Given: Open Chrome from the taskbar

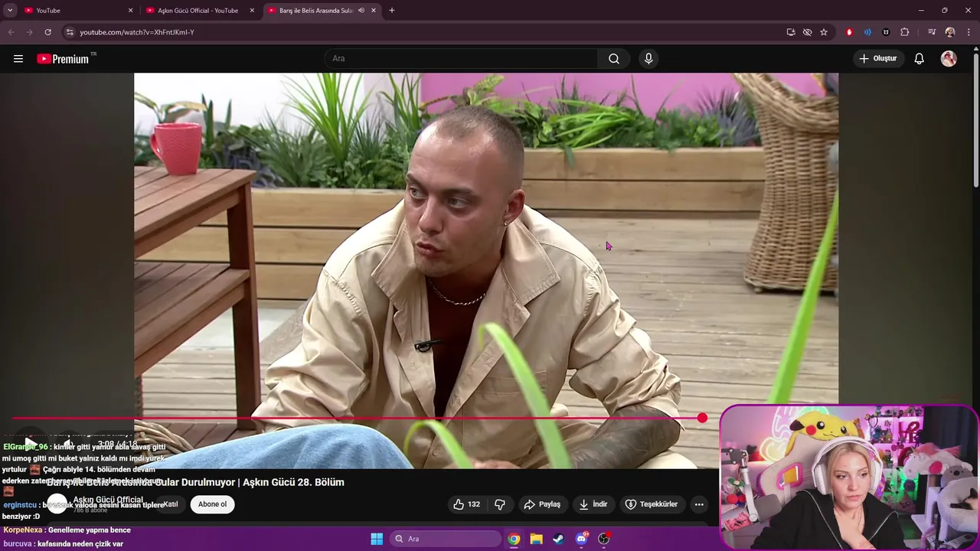Looking at the screenshot, I should point(514,539).
